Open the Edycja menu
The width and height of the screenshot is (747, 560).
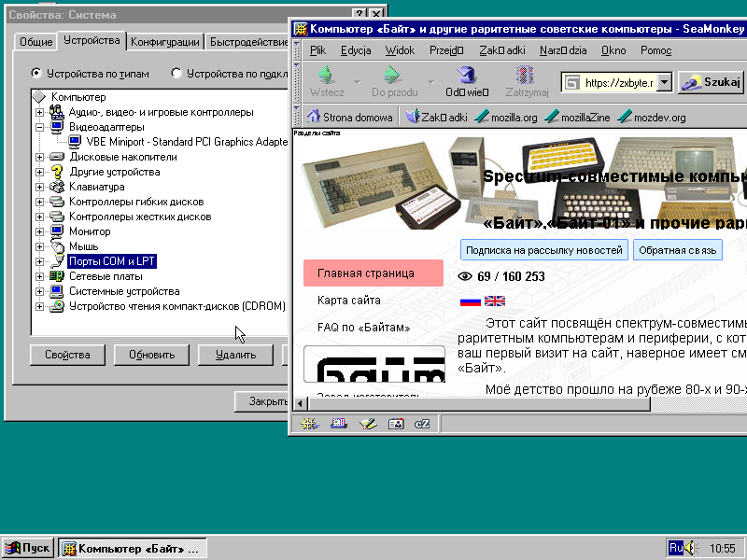point(356,50)
